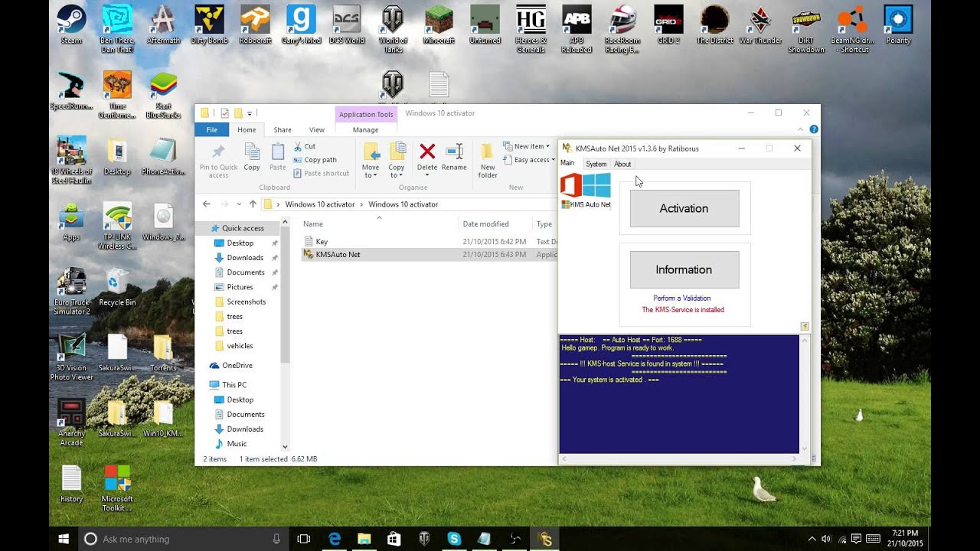Switch to the View ribbon tab

[317, 130]
